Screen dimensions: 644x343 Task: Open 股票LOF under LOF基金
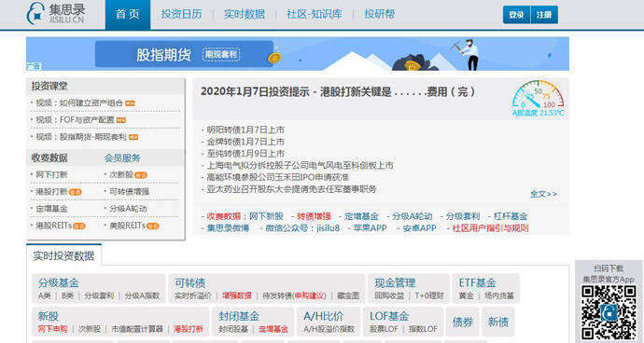pyautogui.click(x=384, y=329)
